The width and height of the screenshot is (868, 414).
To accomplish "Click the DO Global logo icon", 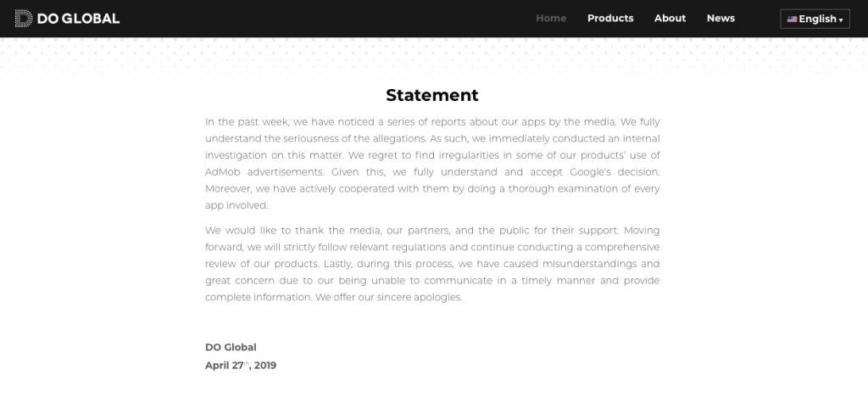I will (23, 19).
